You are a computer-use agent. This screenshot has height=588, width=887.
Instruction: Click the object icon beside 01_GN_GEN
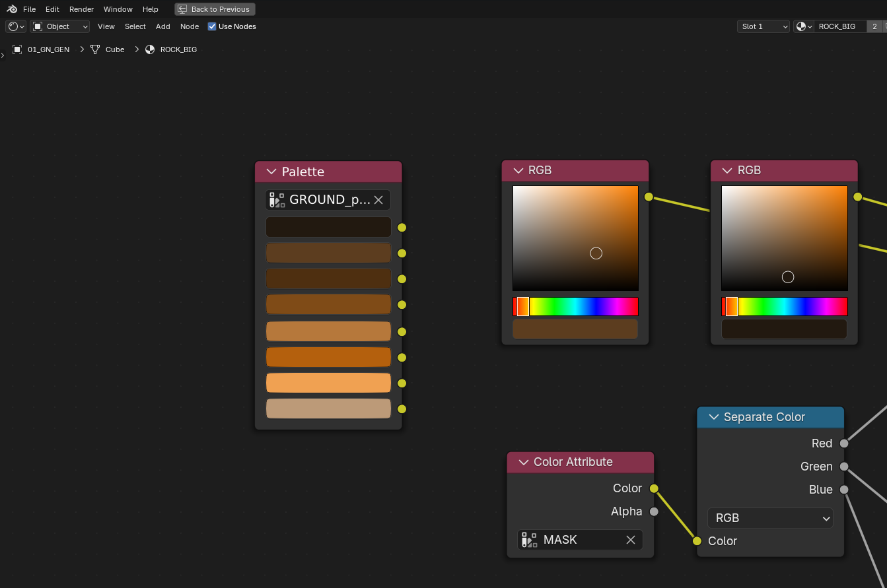(18, 49)
